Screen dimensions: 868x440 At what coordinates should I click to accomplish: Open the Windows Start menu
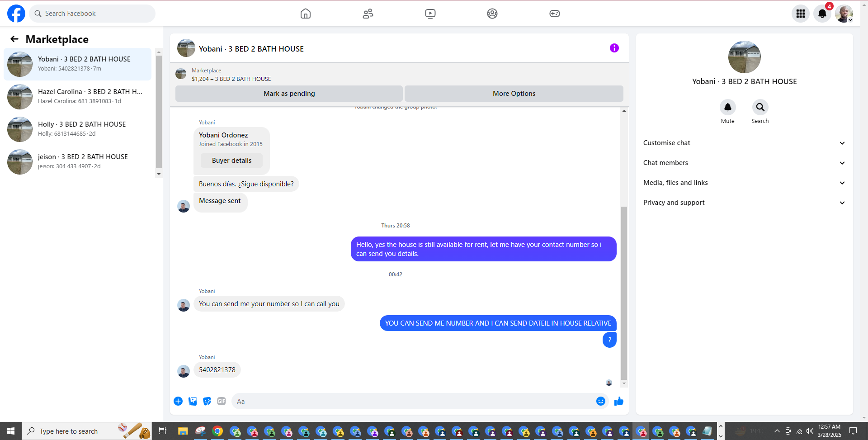(11, 431)
